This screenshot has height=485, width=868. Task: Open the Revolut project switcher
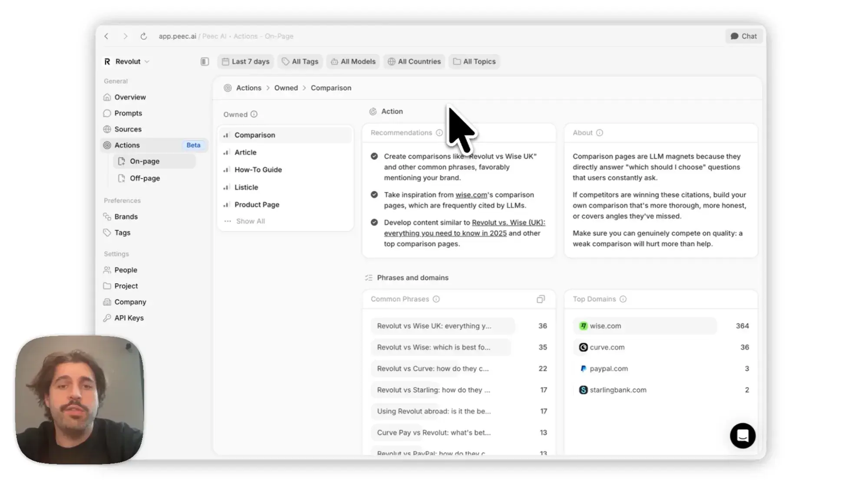[x=127, y=62]
